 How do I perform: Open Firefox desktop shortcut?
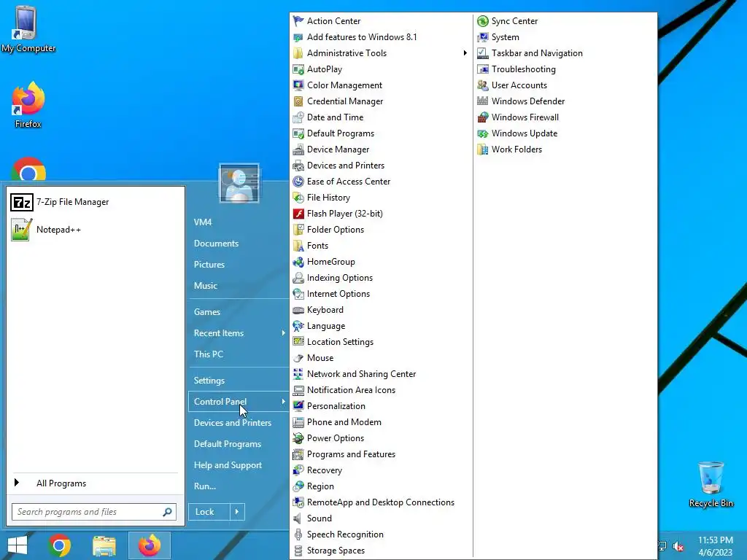click(x=28, y=105)
